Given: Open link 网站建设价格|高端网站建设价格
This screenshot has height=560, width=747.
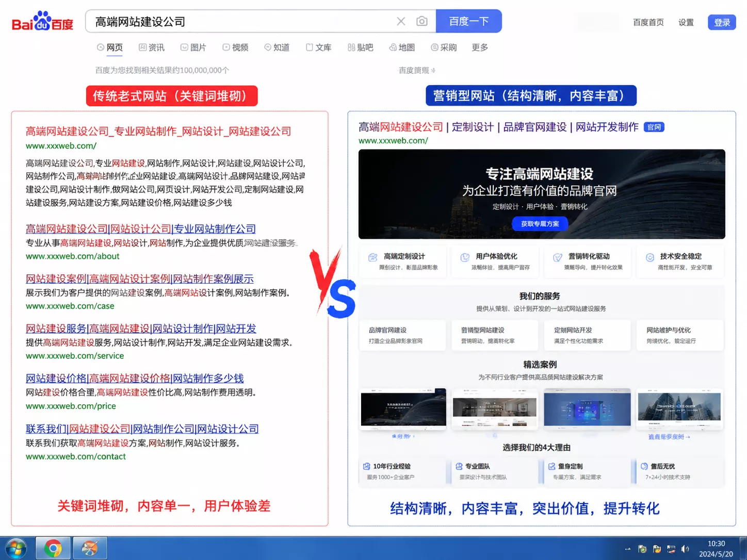Looking at the screenshot, I should 135,378.
